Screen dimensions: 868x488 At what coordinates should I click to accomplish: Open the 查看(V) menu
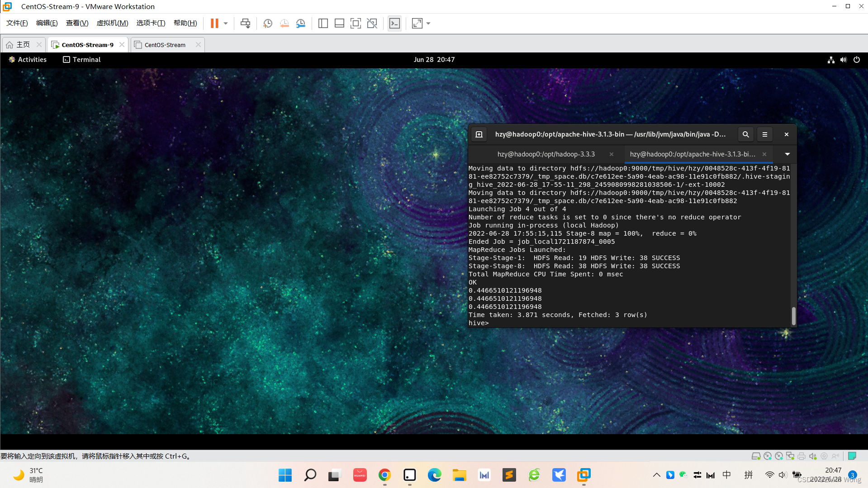click(x=77, y=23)
